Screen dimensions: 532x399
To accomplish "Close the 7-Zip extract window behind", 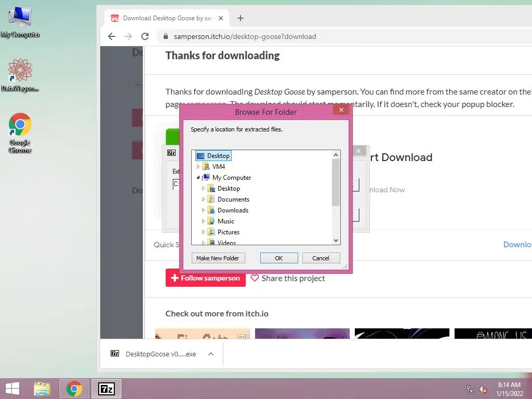I will tap(358, 151).
